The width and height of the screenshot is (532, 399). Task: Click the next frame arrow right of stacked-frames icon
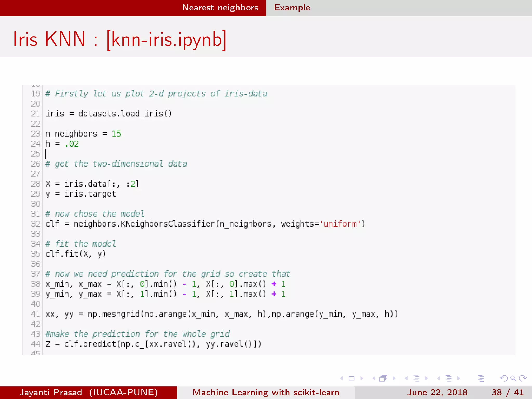point(394,378)
